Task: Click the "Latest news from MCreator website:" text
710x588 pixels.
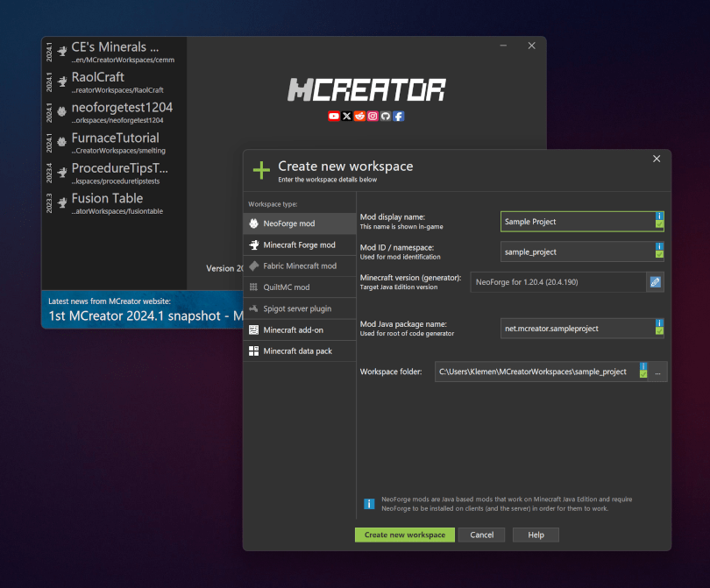Action: point(110,301)
